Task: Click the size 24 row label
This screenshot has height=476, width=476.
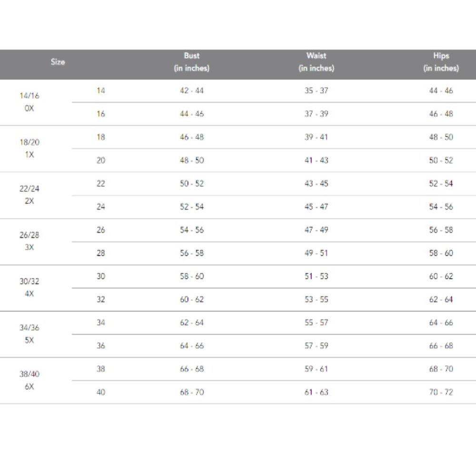Action: [x=101, y=207]
